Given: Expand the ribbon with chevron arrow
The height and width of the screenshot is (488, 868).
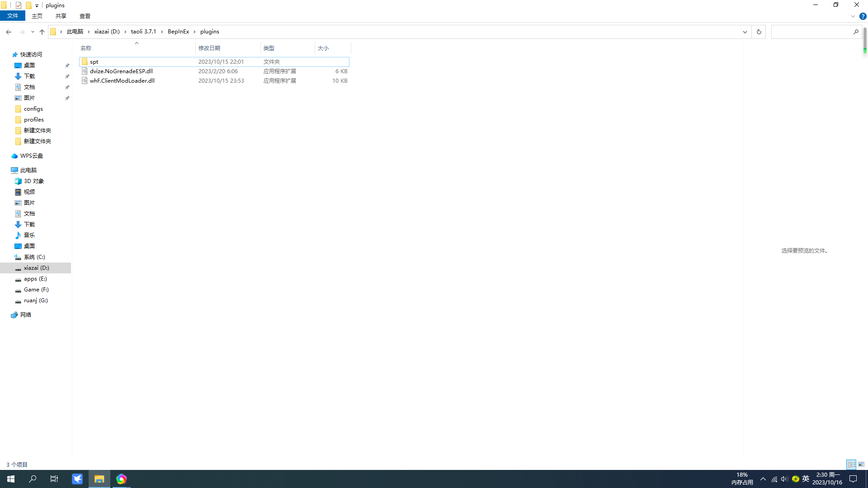Looking at the screenshot, I should point(853,16).
